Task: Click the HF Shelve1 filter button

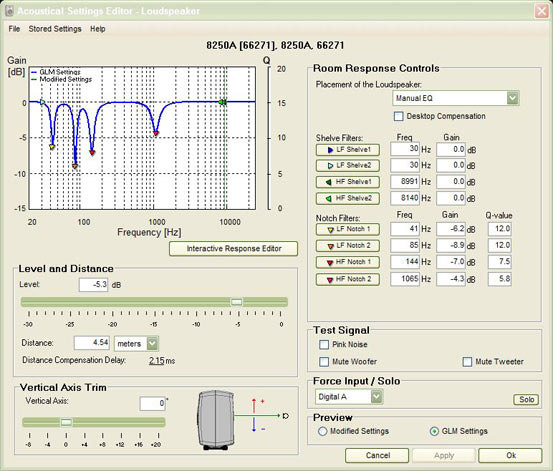Action: tap(348, 182)
